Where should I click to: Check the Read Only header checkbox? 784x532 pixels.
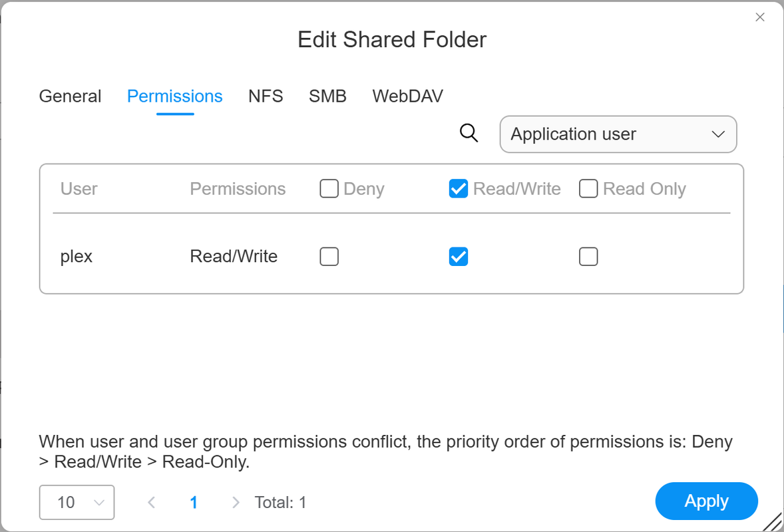[x=588, y=189]
